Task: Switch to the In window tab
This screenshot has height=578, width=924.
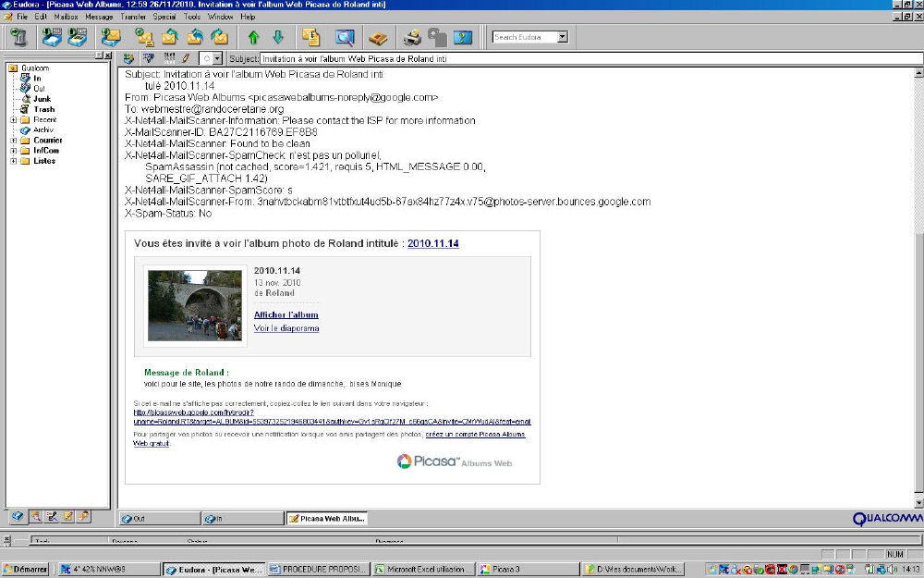Action: pyautogui.click(x=243, y=519)
